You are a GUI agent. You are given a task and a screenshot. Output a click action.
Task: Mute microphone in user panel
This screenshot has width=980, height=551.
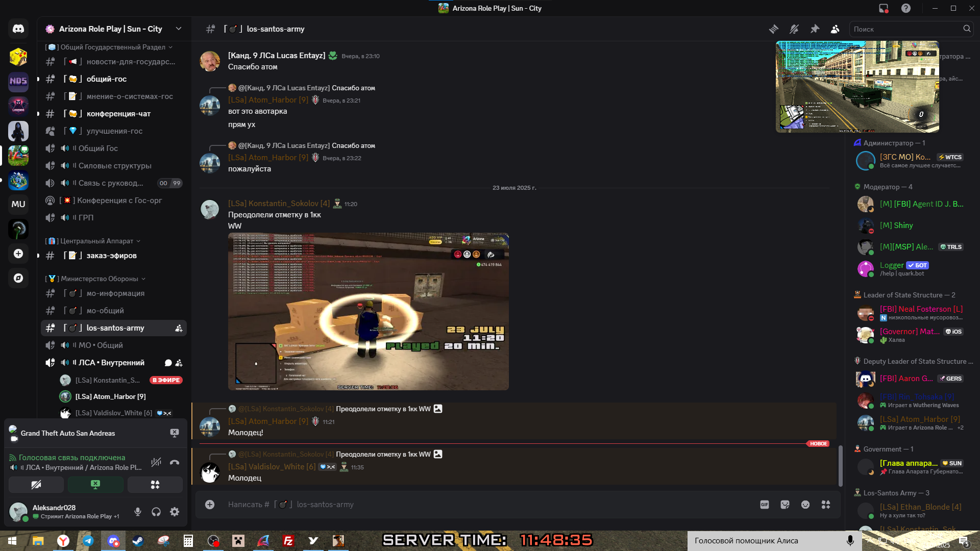point(138,512)
